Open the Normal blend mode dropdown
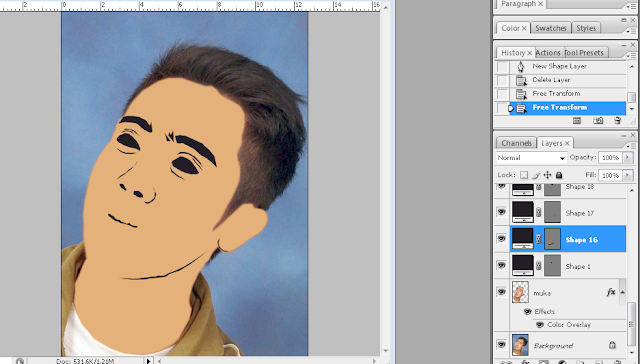The width and height of the screenshot is (640, 364). (x=531, y=158)
